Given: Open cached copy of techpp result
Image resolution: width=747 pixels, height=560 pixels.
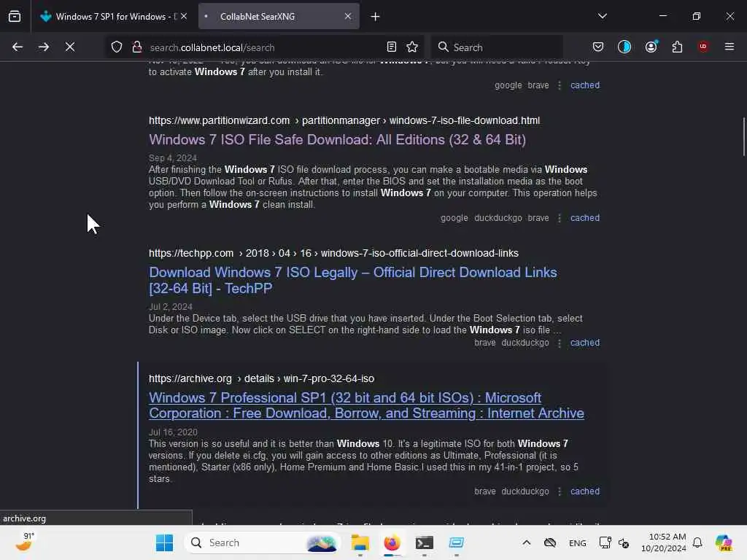Looking at the screenshot, I should pyautogui.click(x=585, y=343).
